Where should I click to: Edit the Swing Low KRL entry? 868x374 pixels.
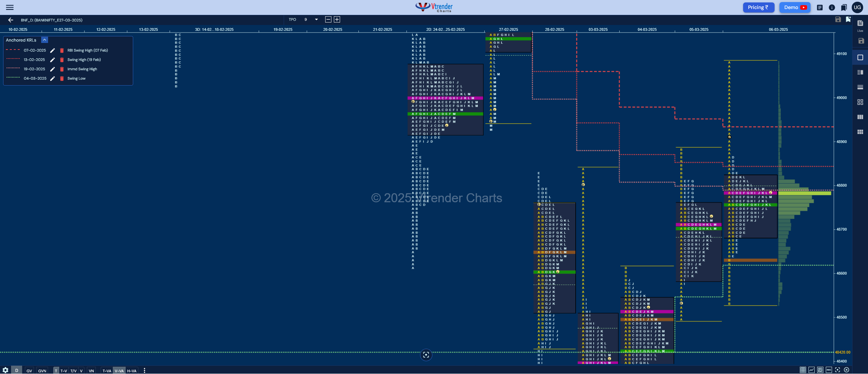(x=53, y=79)
